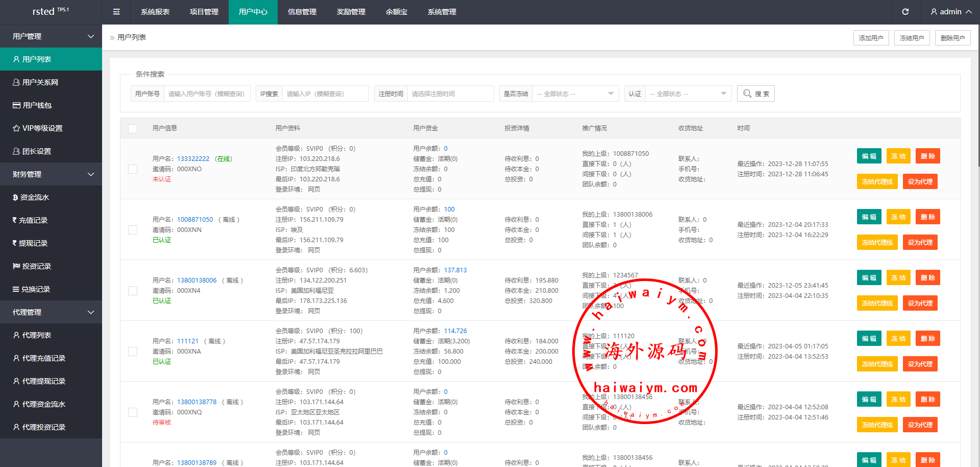The height and width of the screenshot is (467, 980).
Task: Check the box for user 13800138006
Action: point(133,291)
